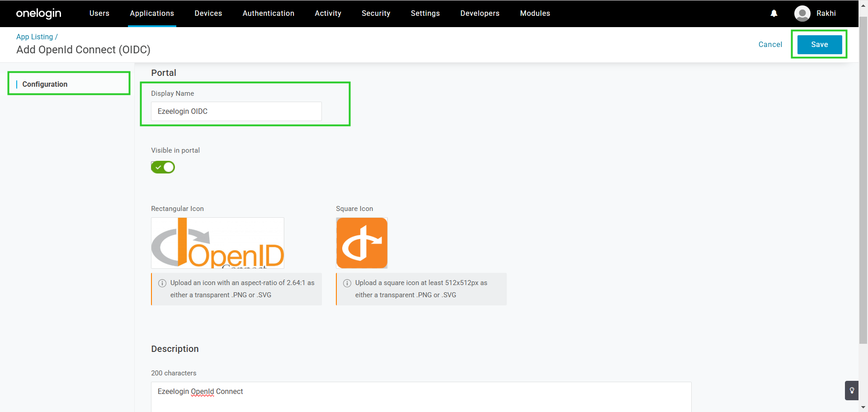Viewport: 868px width, 412px height.
Task: Click the Description text area
Action: click(x=421, y=397)
